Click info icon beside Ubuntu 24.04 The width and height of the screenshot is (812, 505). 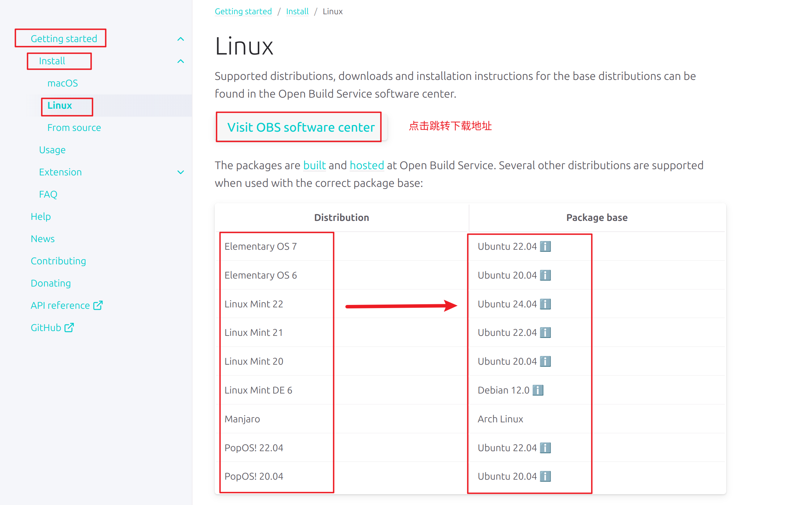[545, 304]
